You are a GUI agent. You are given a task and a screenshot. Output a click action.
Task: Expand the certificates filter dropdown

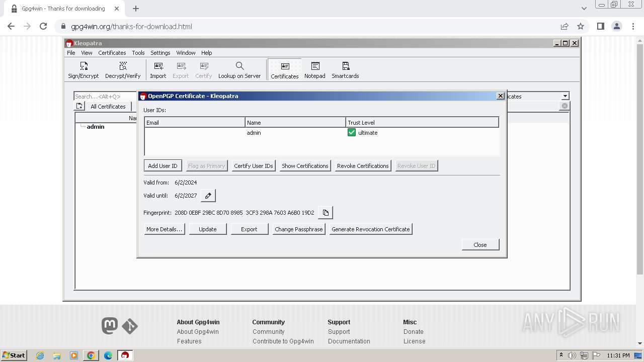tap(565, 96)
